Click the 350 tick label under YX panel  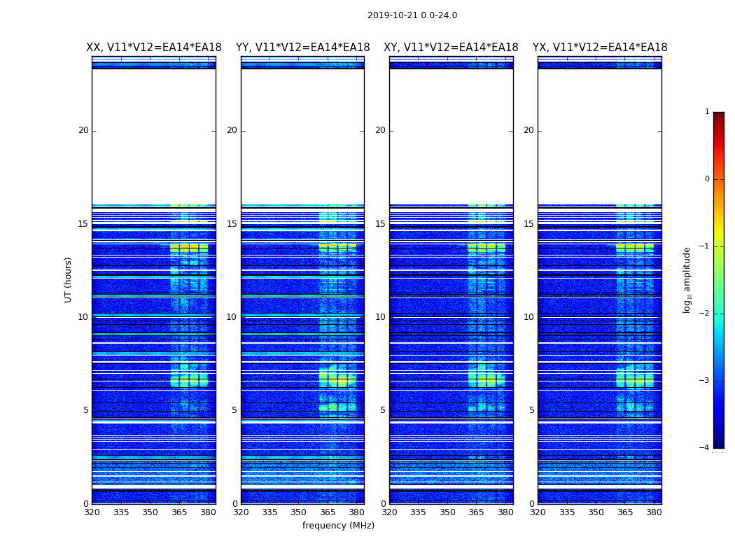(x=596, y=512)
